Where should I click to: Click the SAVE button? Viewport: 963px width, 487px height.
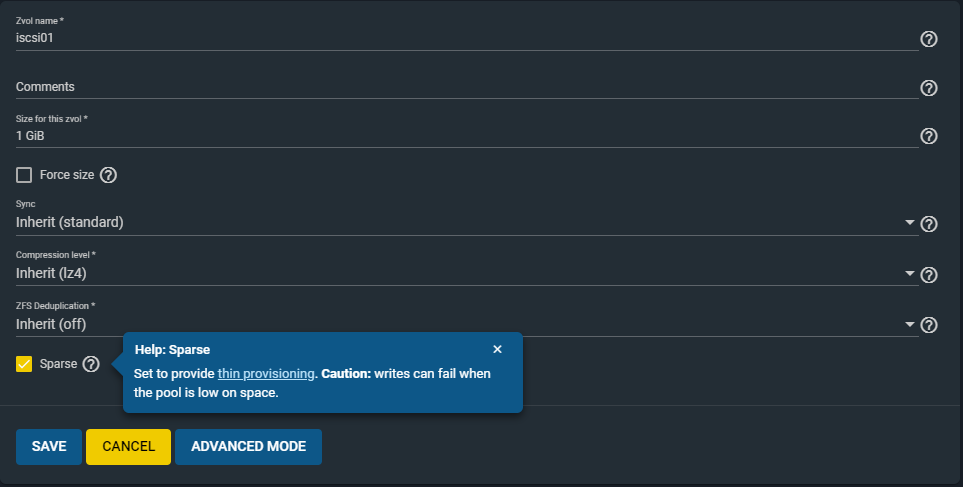(x=49, y=446)
